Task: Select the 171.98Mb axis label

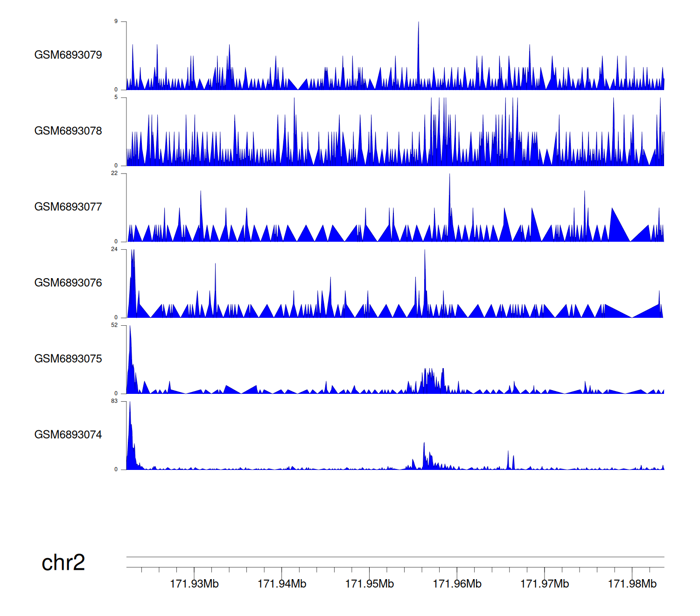Action: point(632,584)
